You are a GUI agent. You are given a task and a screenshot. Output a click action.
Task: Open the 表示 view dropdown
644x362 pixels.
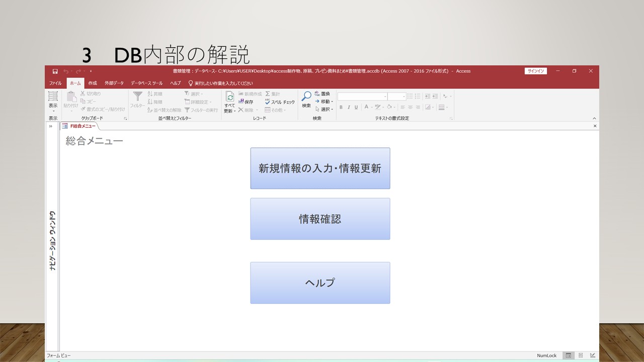pos(53,111)
